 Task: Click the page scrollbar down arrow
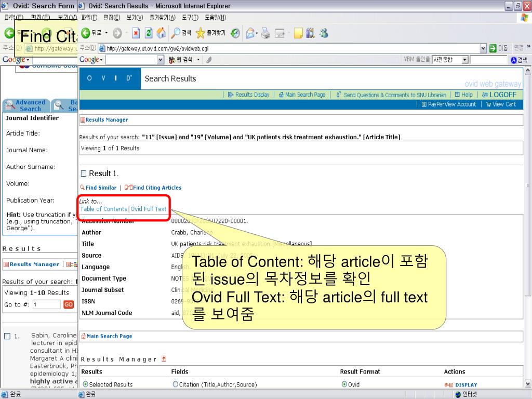point(528,384)
